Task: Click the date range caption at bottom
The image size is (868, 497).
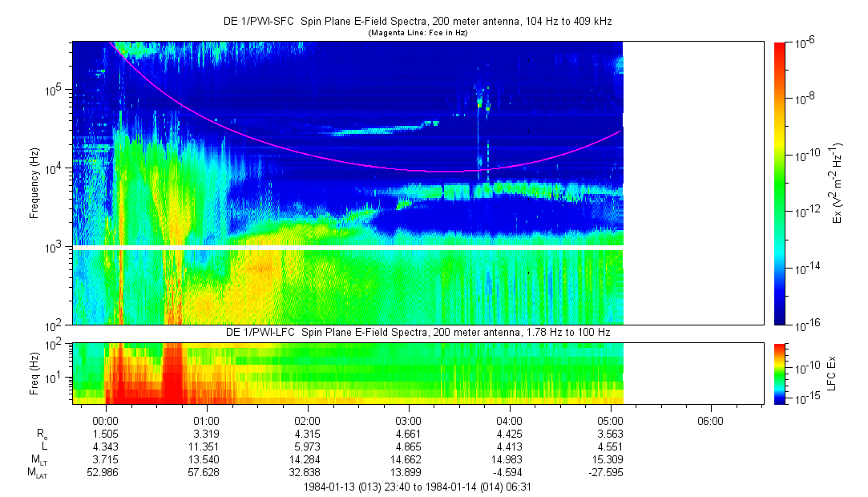Action: coord(417,487)
